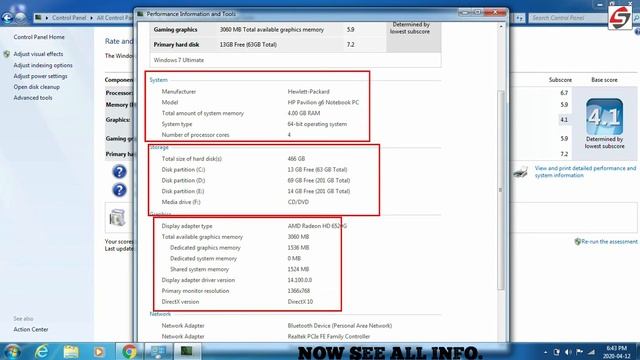Viewport: 640px width, 360px height.
Task: Click the printer icon beside View and print link
Action: coord(521,172)
